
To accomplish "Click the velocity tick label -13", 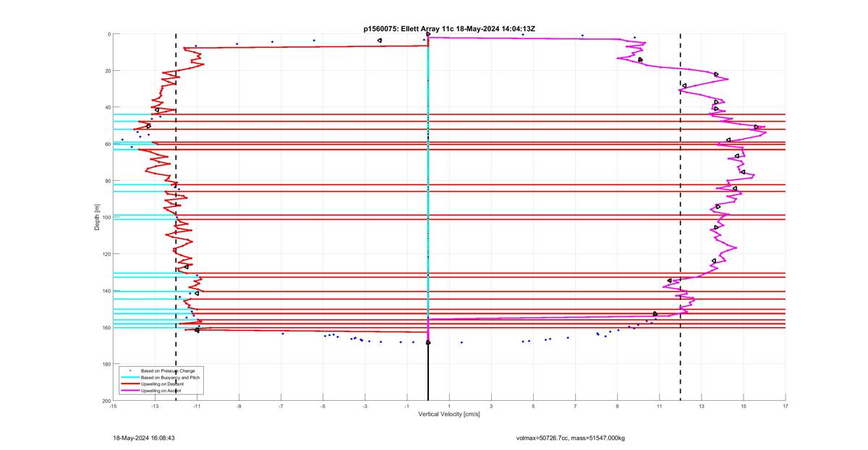I will [x=155, y=407].
